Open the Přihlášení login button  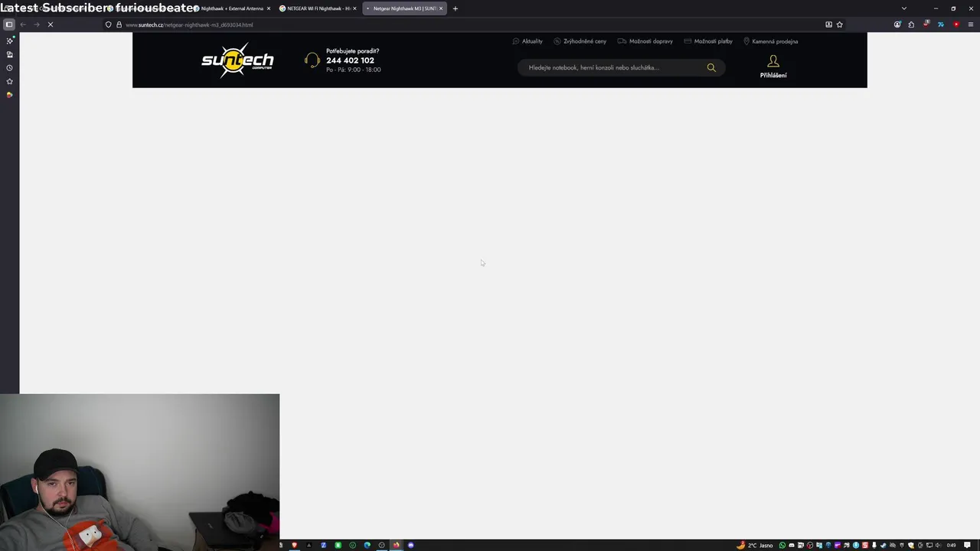pyautogui.click(x=773, y=67)
